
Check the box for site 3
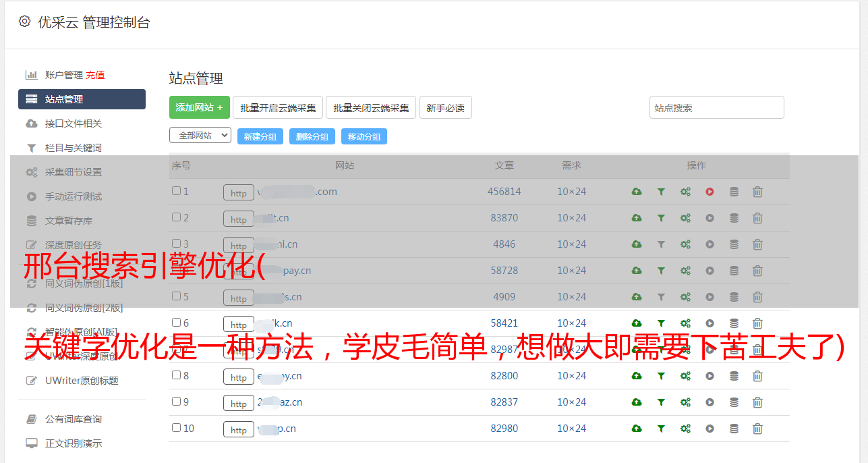pyautogui.click(x=176, y=244)
